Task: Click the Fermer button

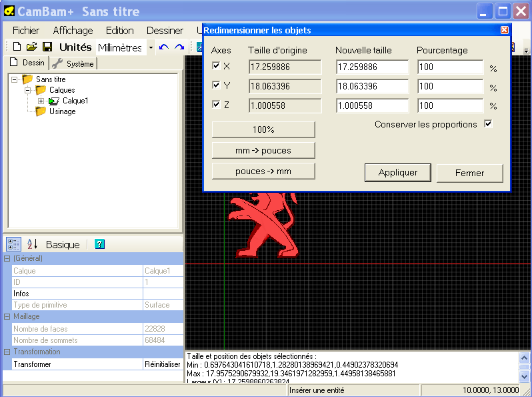Action: click(469, 173)
